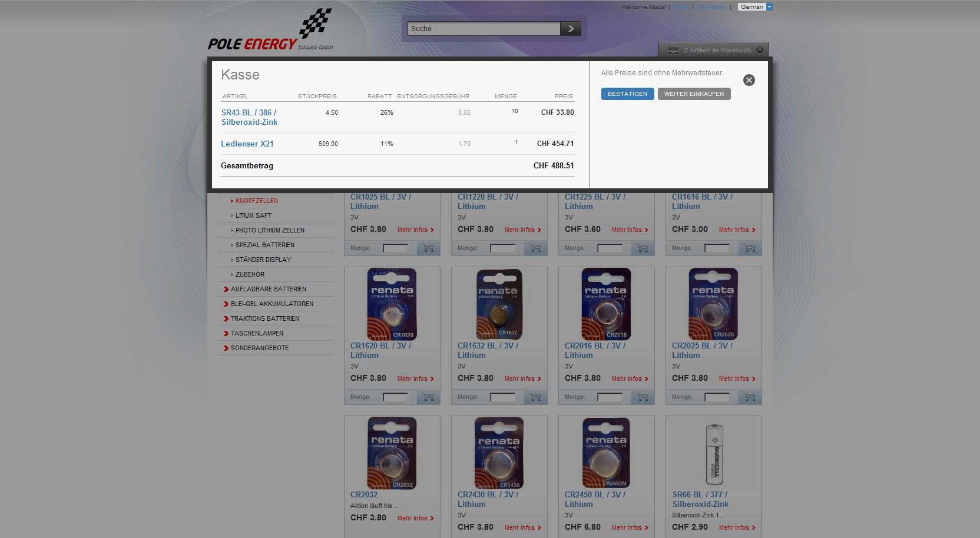
Task: Click the SR66 BL cylindrical battery image
Action: (x=714, y=454)
